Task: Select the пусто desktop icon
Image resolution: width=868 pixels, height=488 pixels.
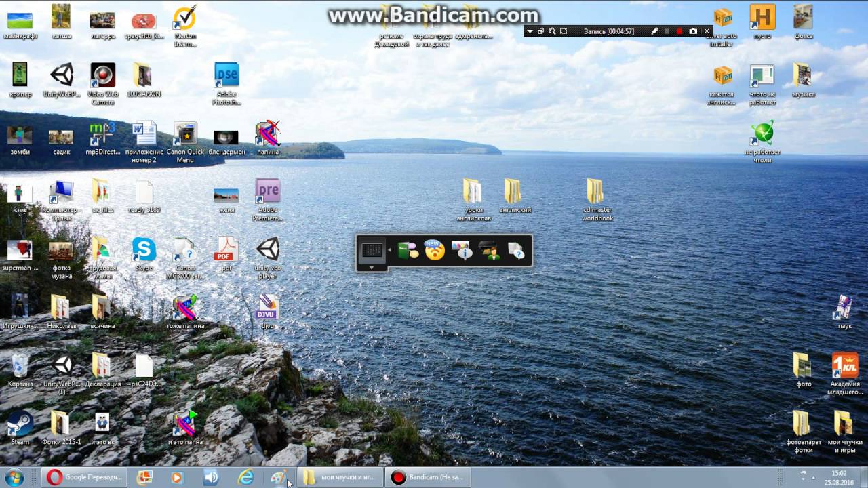Action: 763,22
